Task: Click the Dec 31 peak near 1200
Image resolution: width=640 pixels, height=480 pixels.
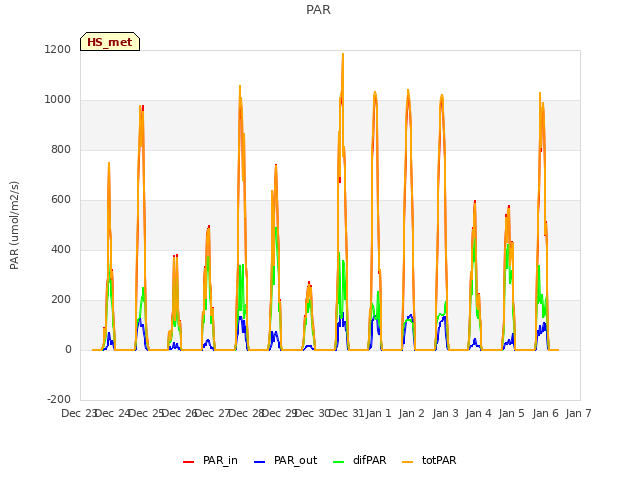Action: [x=343, y=54]
